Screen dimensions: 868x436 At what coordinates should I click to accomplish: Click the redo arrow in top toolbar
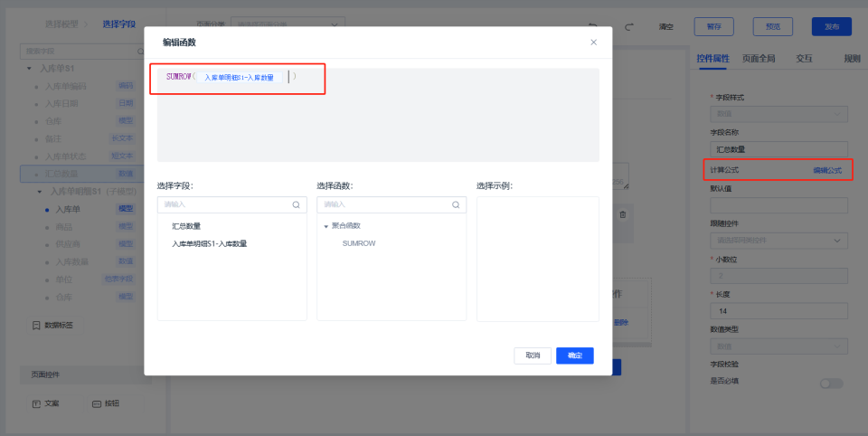(x=629, y=26)
